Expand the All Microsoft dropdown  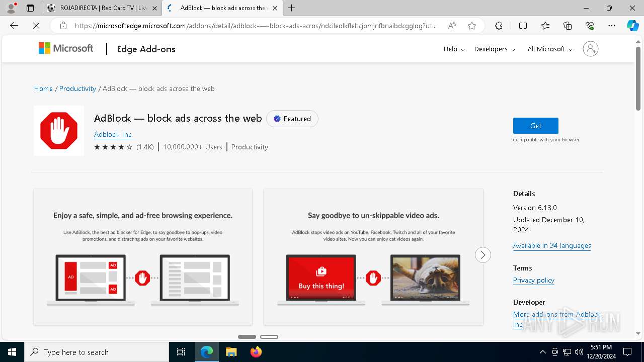(x=550, y=49)
